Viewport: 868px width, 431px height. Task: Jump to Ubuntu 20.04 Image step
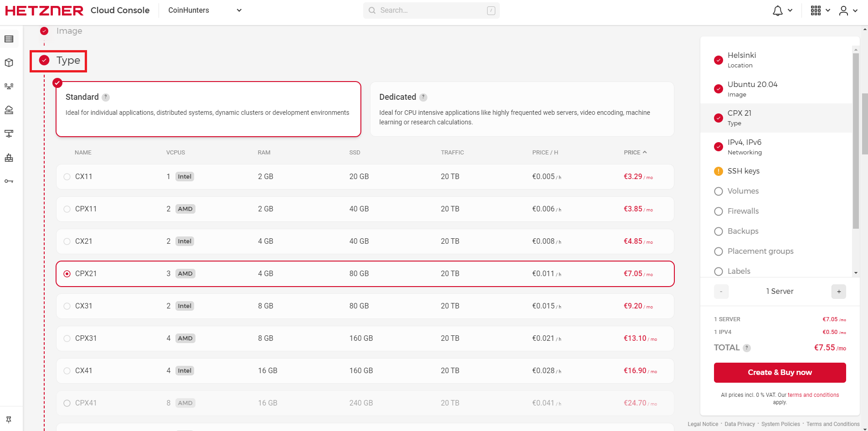(776, 89)
